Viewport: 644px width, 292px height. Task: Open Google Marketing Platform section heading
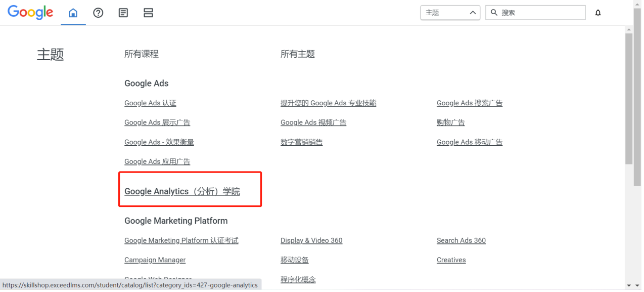click(176, 221)
